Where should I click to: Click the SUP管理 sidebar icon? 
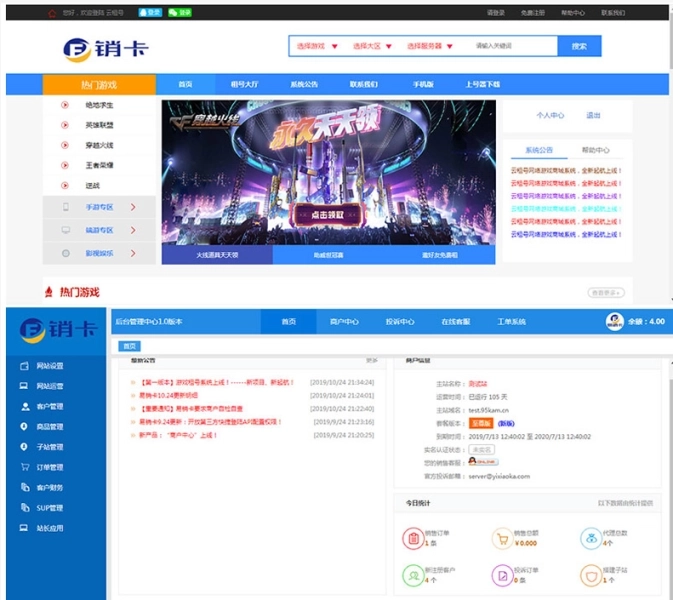25,507
